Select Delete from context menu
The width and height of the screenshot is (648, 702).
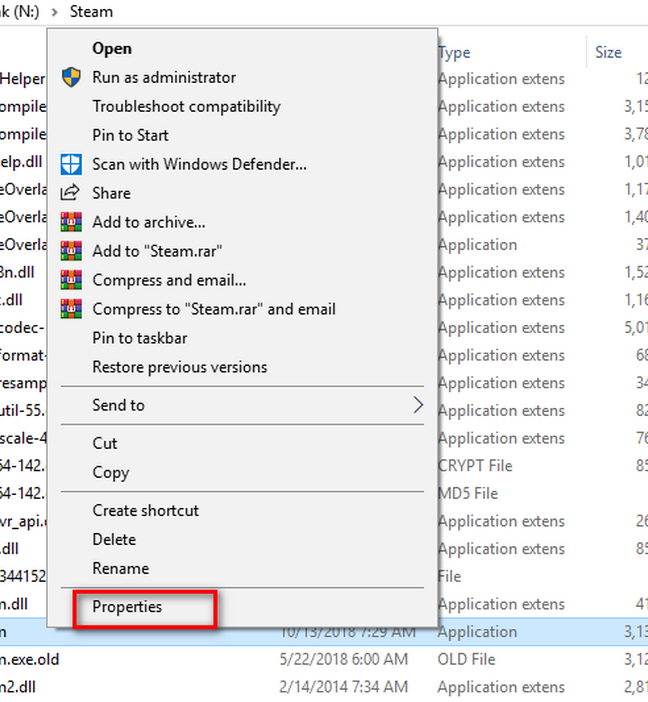point(114,539)
